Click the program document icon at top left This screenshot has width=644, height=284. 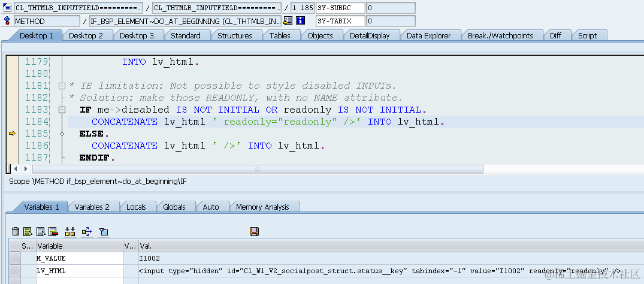click(7, 7)
